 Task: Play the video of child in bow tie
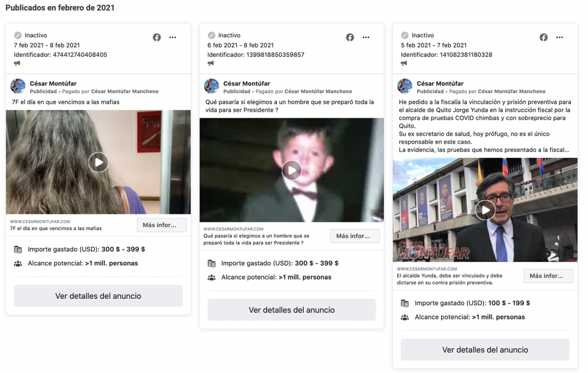tap(292, 170)
